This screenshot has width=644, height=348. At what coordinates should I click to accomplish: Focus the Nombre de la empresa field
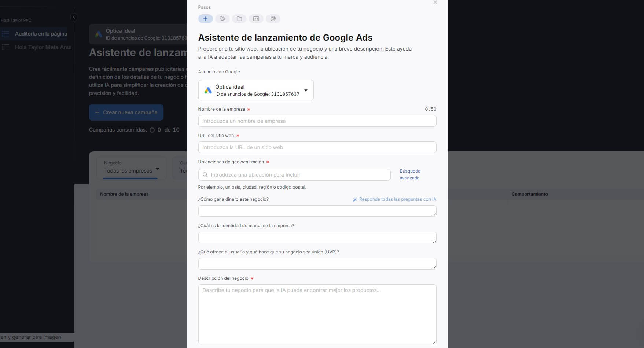coord(317,121)
